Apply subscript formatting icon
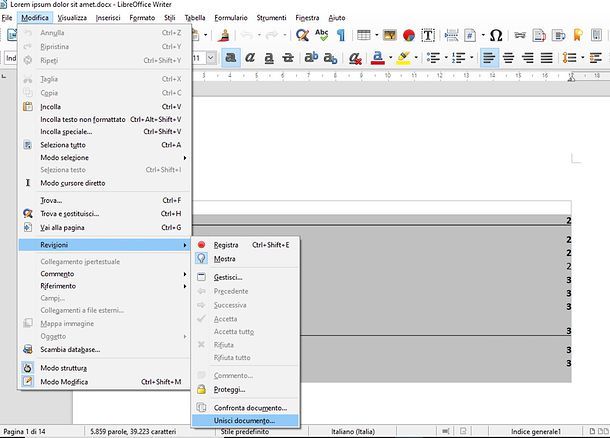This screenshot has height=438, width=610. (x=330, y=58)
